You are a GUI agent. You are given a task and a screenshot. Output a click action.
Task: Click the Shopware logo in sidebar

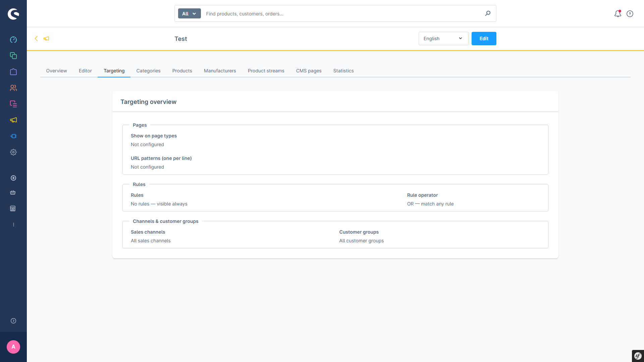tap(13, 14)
